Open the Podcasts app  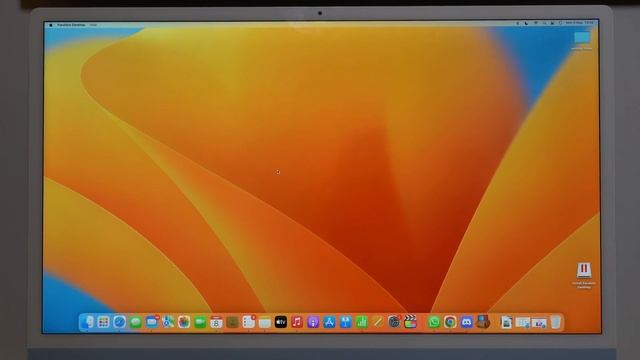coord(313,322)
